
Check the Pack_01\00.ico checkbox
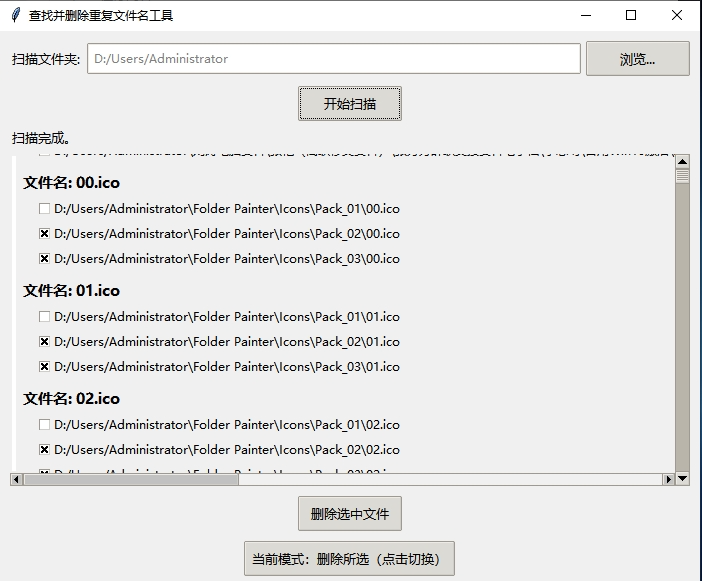pos(44,209)
